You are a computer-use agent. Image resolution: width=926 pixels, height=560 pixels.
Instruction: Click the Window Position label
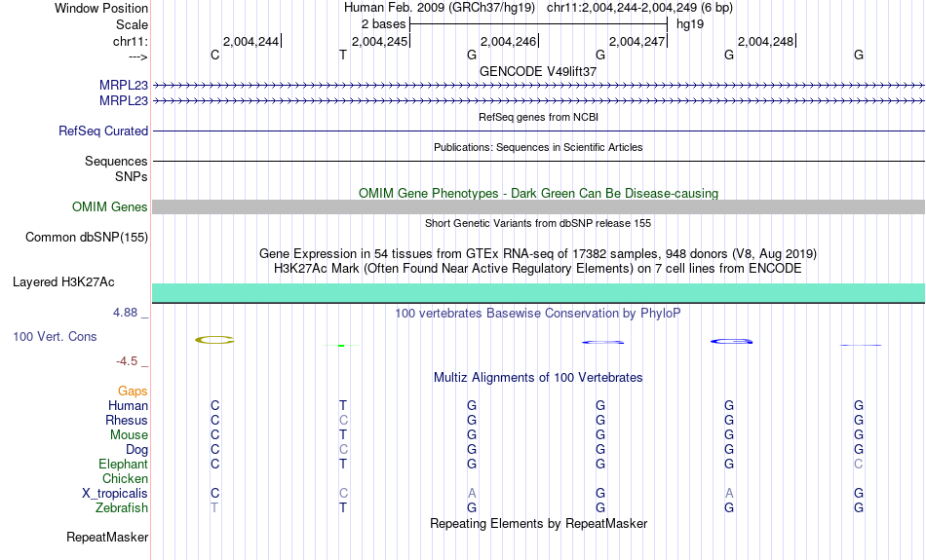(x=101, y=8)
